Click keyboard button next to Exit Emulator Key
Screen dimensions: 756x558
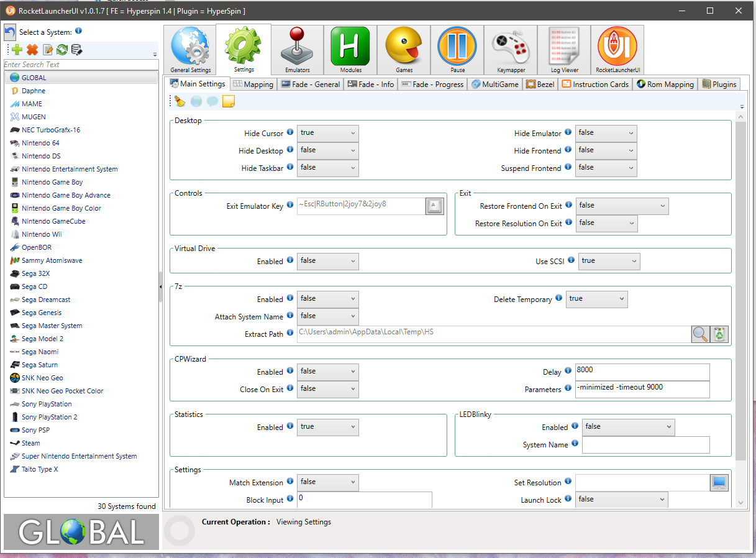point(435,206)
